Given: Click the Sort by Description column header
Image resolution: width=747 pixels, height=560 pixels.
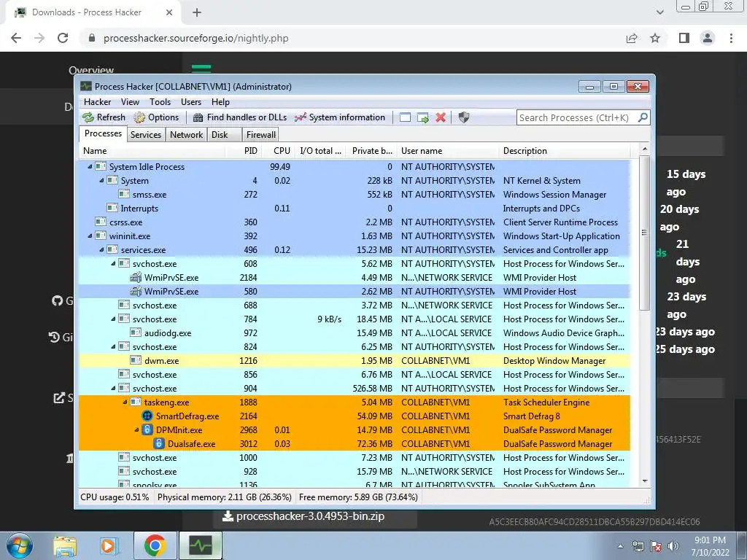Looking at the screenshot, I should (x=565, y=151).
